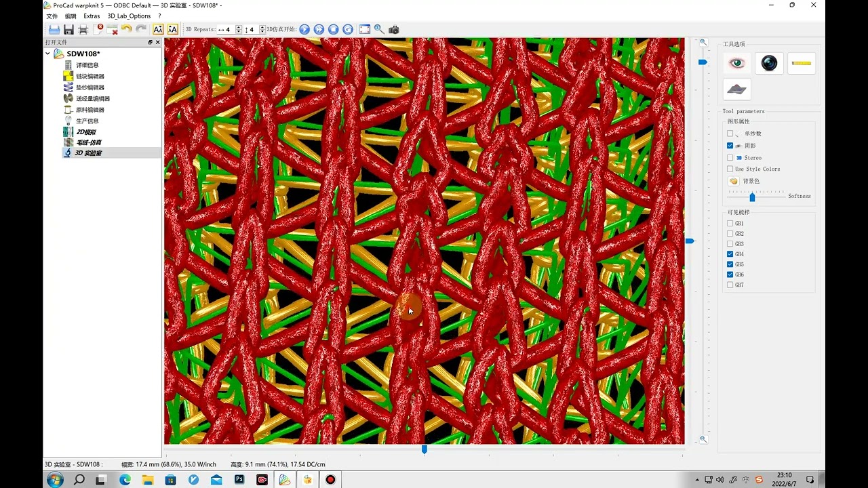
Task: Enable Use Style Colors checkbox
Action: tap(730, 169)
